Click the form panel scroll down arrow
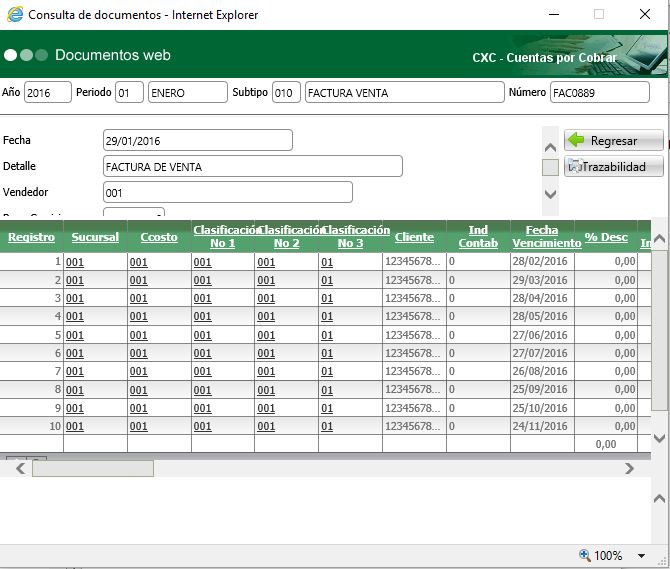 tap(550, 194)
